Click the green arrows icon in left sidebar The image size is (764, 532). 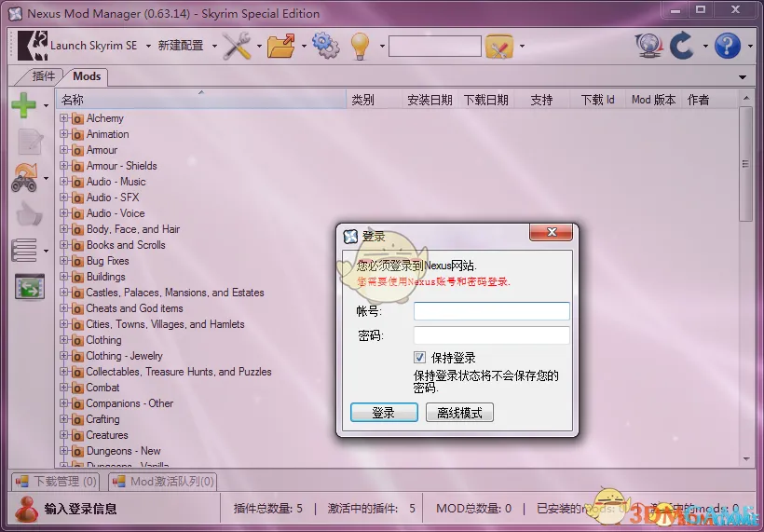coord(29,287)
